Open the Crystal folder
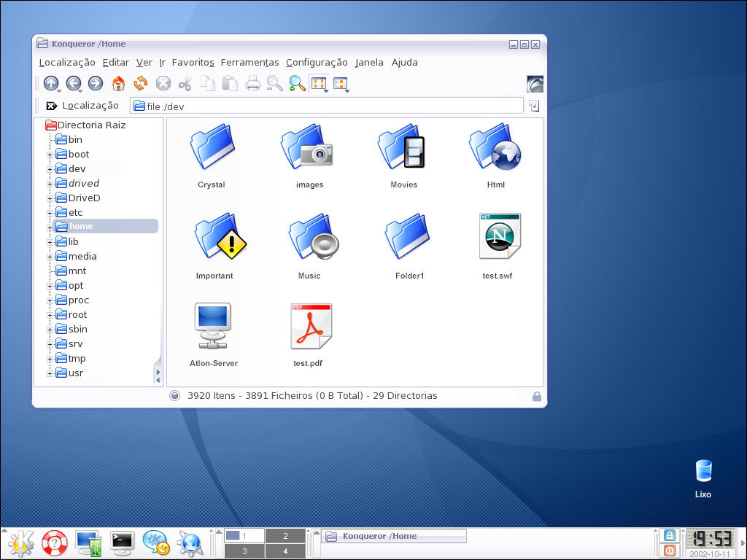This screenshot has width=747, height=560. [x=212, y=156]
